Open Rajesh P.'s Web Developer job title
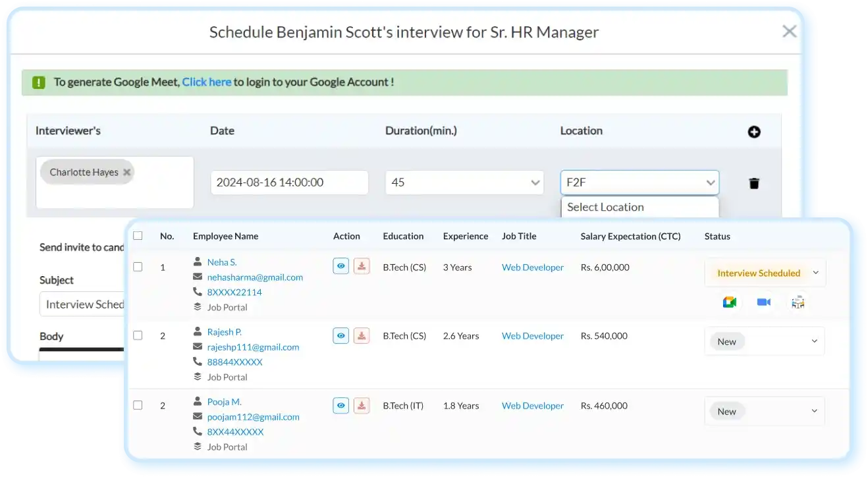 [532, 335]
